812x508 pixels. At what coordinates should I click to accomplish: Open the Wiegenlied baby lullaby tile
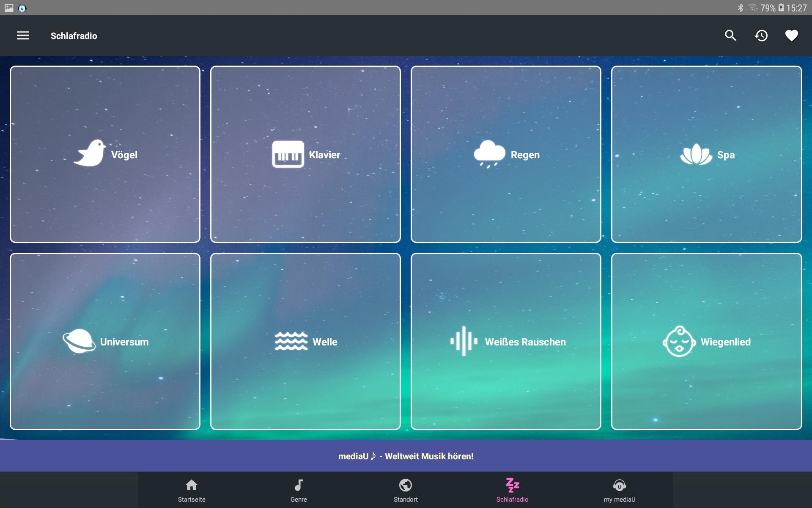click(706, 342)
